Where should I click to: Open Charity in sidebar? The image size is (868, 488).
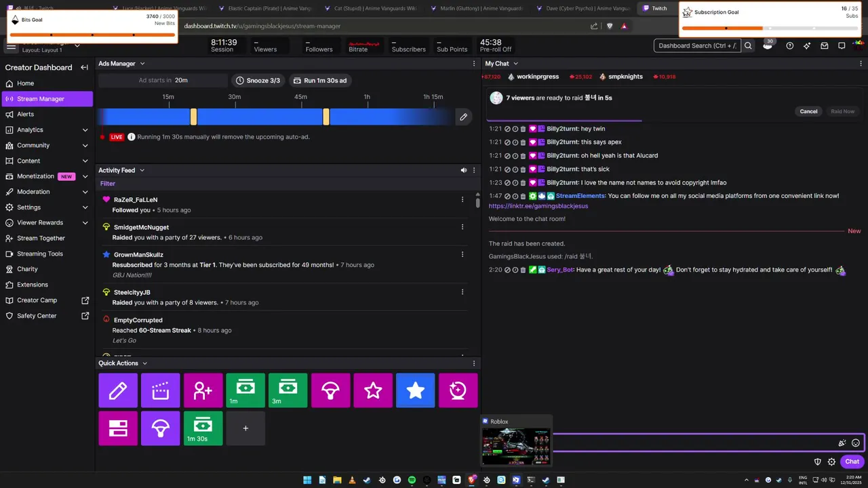tap(46, 269)
